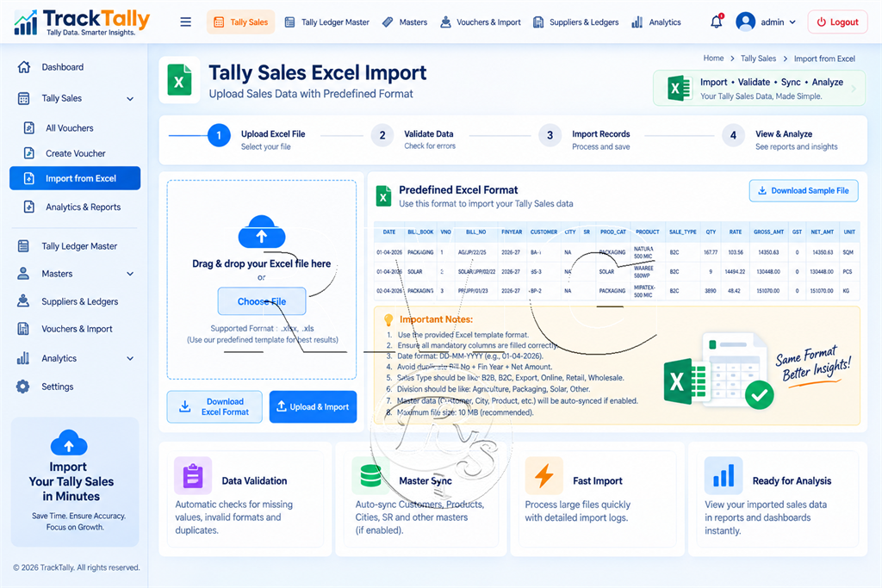
Task: Click the Analytics & Reports sidebar icon
Action: pos(29,207)
